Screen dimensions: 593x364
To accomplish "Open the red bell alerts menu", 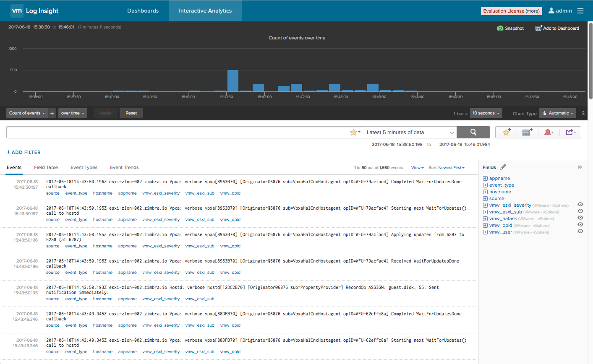I will point(549,132).
